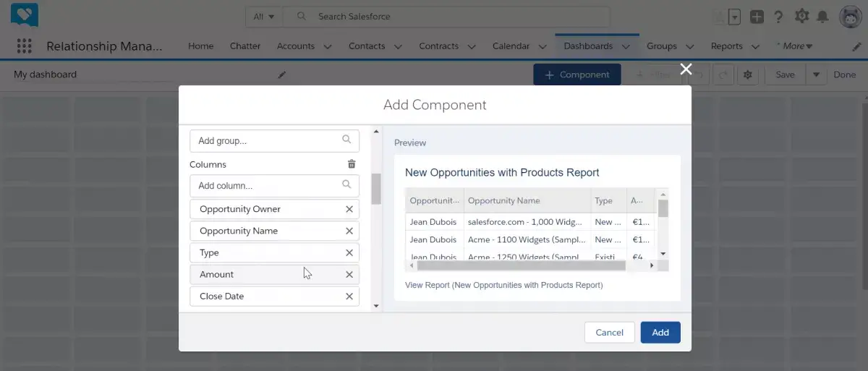The image size is (868, 371).
Task: Open the setup gear icon
Action: [801, 16]
